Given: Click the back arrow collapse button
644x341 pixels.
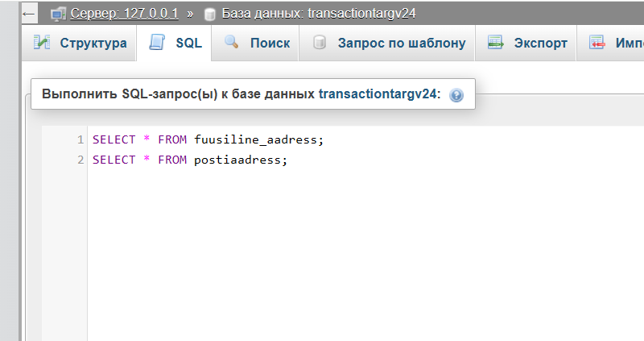Looking at the screenshot, I should click(x=29, y=14).
